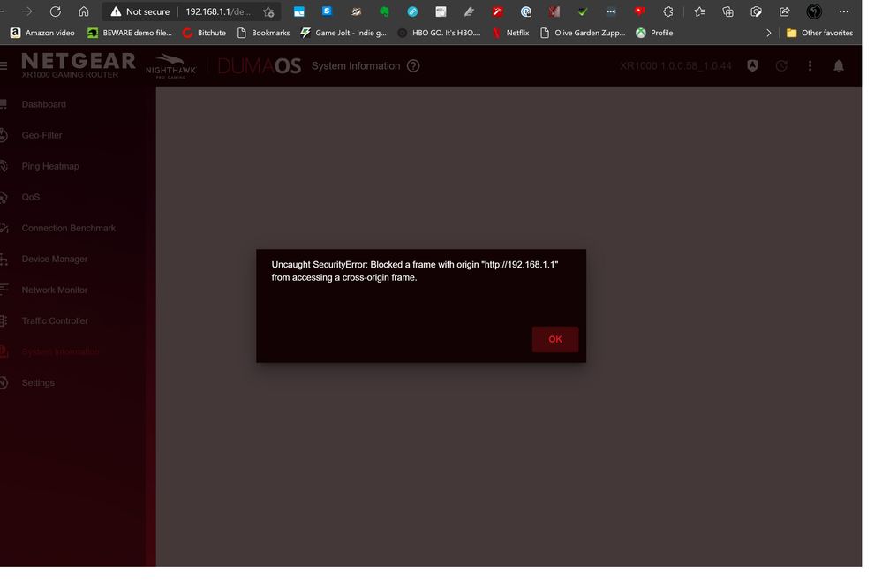Open the Bitchute bookmark

coord(204,33)
